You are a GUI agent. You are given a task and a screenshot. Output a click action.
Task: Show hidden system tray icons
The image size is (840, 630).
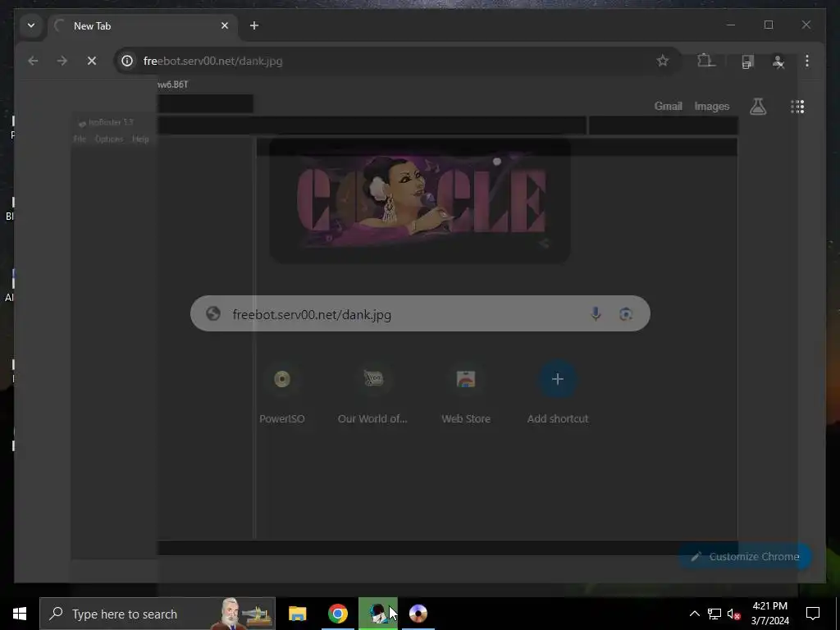(x=694, y=614)
